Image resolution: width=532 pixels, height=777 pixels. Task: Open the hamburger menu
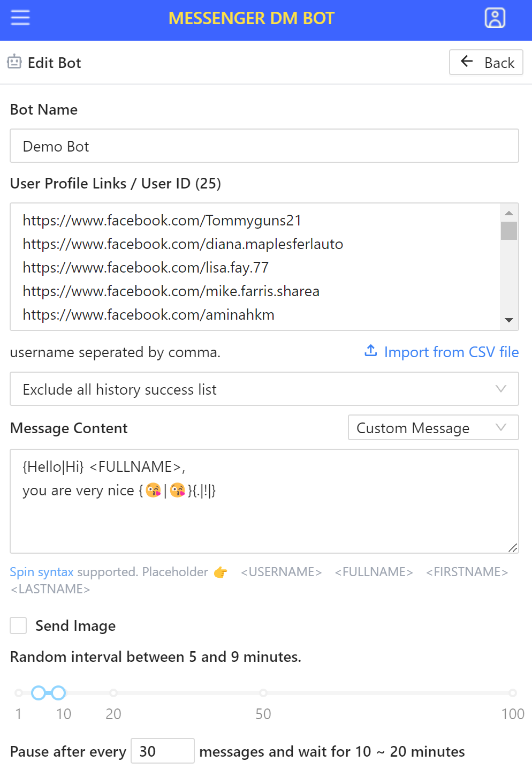pyautogui.click(x=20, y=18)
